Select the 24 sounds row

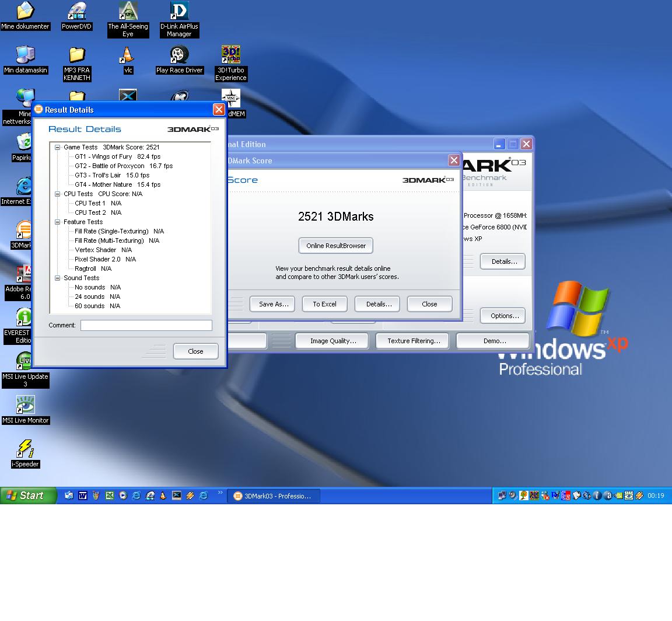[x=97, y=296]
